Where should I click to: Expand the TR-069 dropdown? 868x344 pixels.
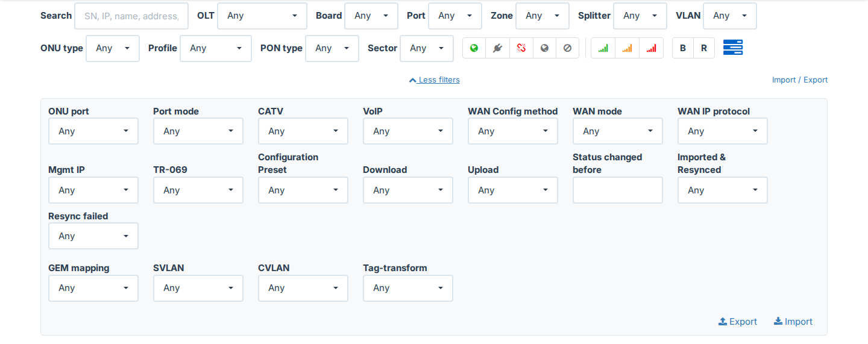tap(198, 190)
